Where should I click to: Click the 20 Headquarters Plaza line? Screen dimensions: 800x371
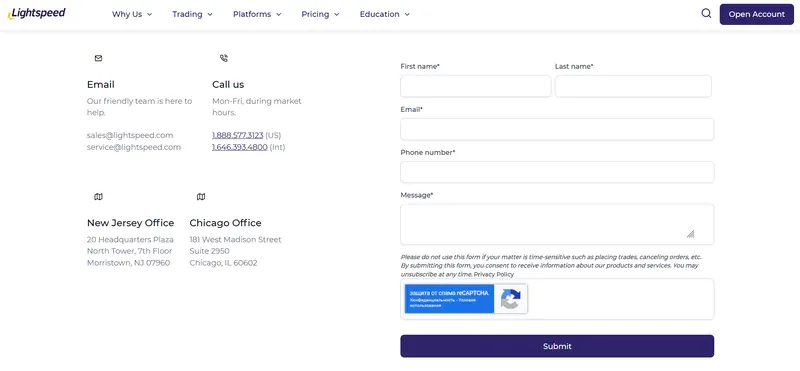pyautogui.click(x=130, y=239)
